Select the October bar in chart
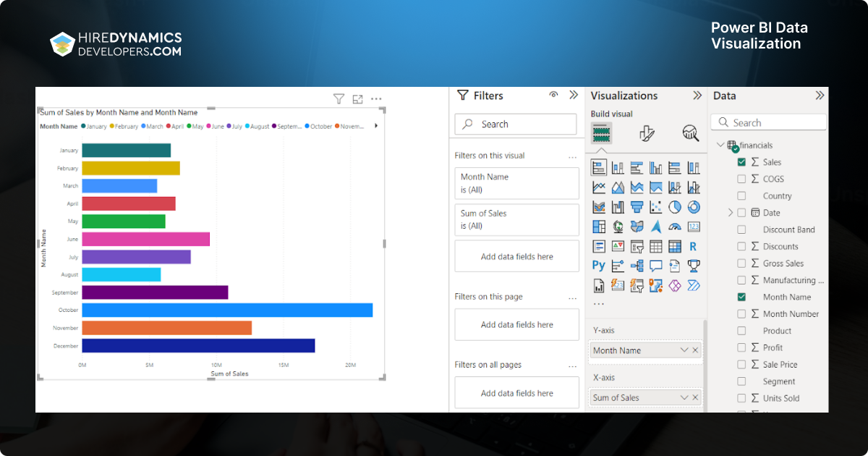This screenshot has height=456, width=868. pyautogui.click(x=227, y=310)
